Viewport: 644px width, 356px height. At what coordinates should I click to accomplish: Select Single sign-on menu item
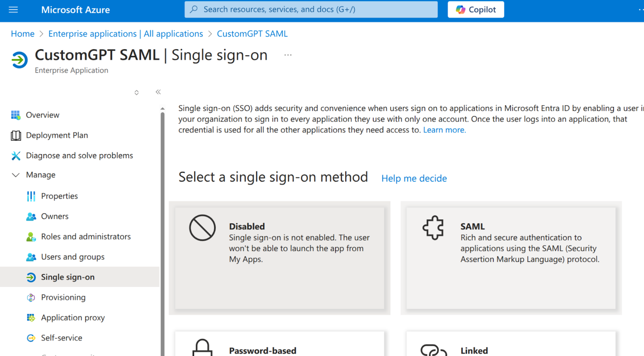(x=80, y=277)
